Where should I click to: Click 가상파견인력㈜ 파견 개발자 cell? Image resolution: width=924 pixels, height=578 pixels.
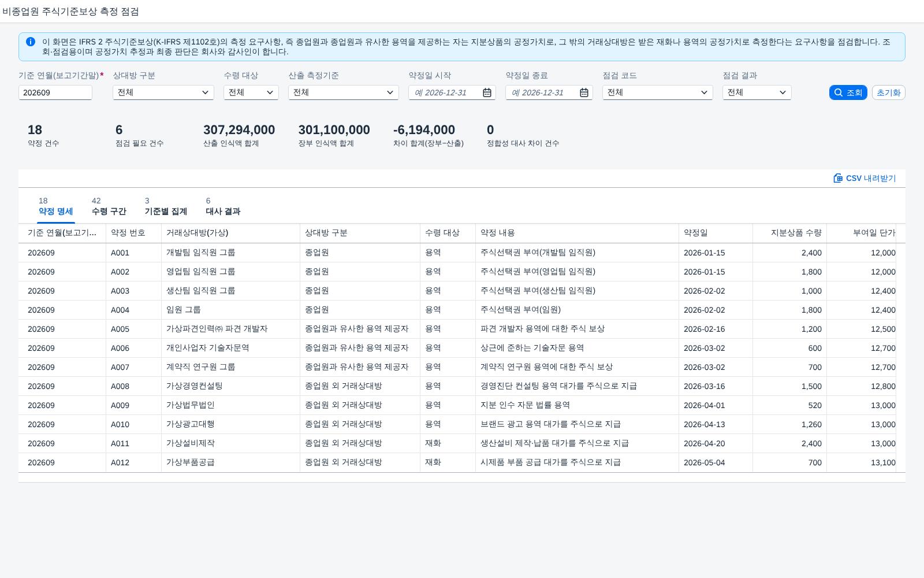coord(230,329)
